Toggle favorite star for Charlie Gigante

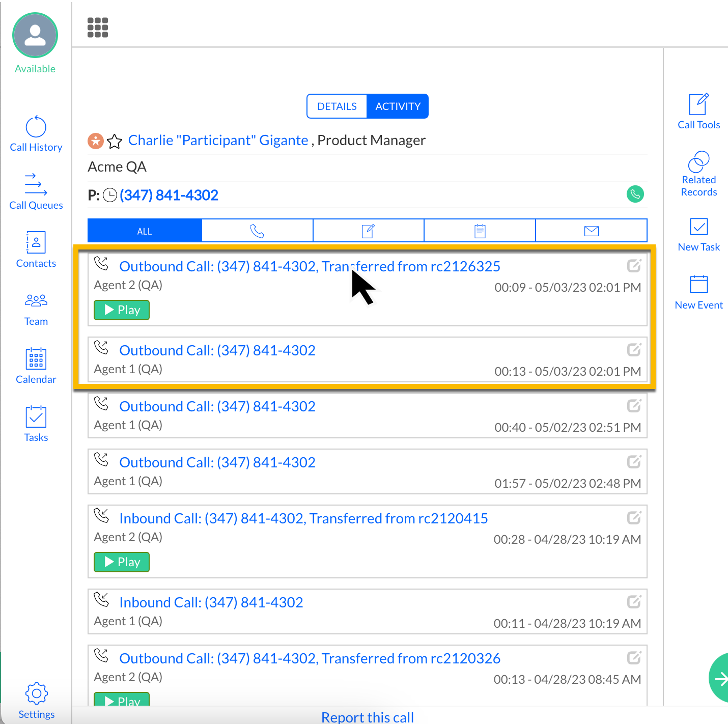(x=115, y=141)
